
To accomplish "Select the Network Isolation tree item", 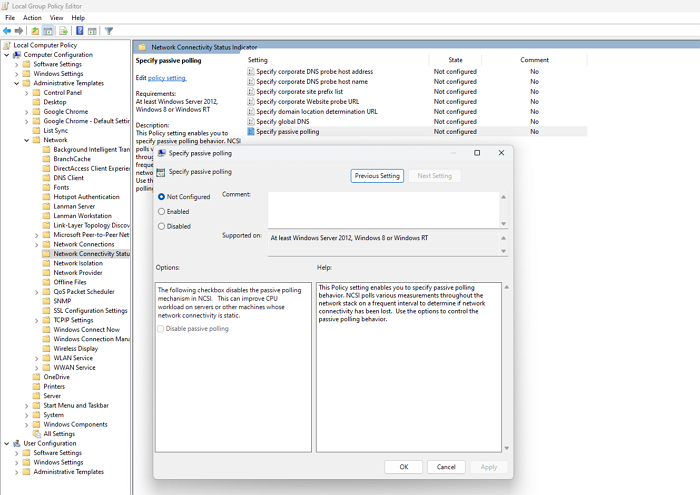I will pyautogui.click(x=78, y=263).
